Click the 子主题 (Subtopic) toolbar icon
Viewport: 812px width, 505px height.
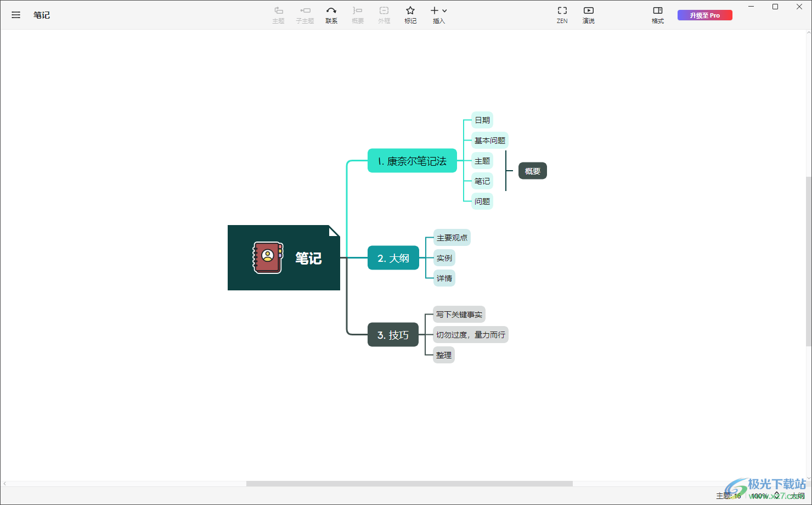(x=305, y=15)
